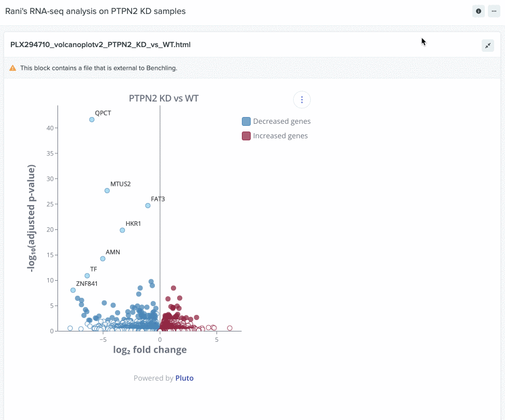Click the red Increased genes color swatch
Image resolution: width=505 pixels, height=420 pixels.
click(x=247, y=136)
